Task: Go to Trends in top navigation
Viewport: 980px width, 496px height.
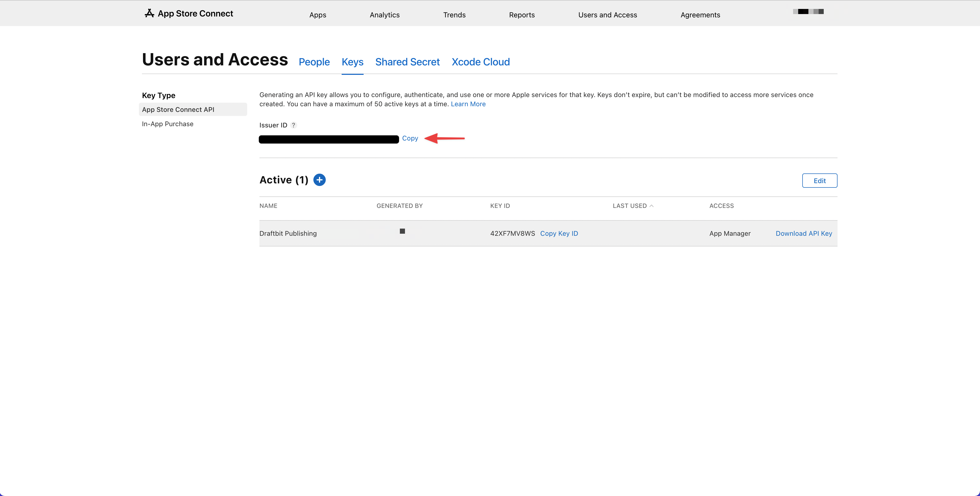Action: click(454, 15)
